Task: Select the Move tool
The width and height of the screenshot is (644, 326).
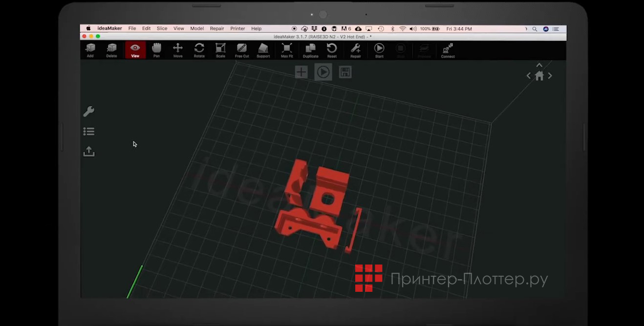Action: point(178,50)
